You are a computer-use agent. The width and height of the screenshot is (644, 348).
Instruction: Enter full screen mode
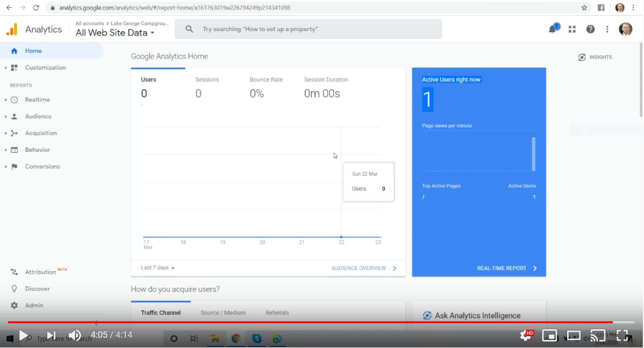(x=622, y=336)
